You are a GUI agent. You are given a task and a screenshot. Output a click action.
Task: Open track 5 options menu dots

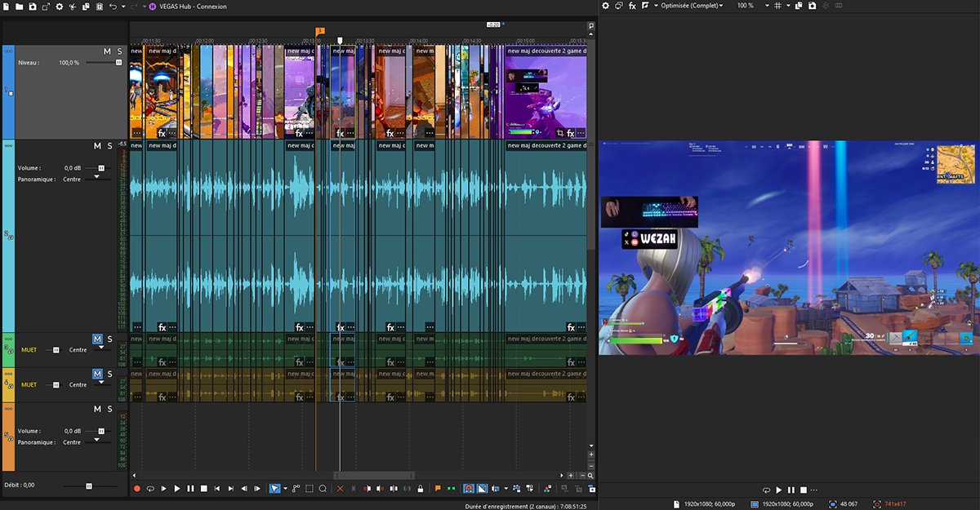tap(9, 408)
